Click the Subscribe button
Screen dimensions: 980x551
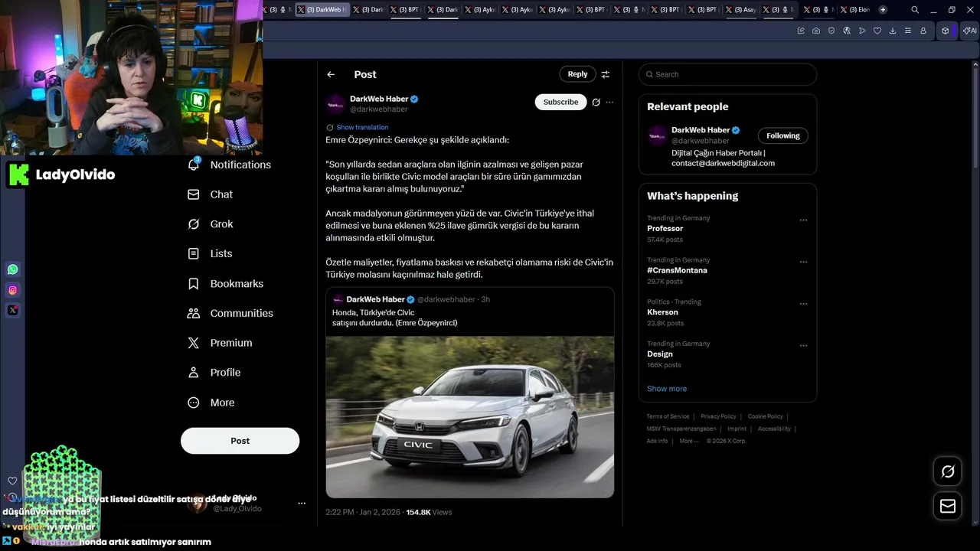point(560,102)
